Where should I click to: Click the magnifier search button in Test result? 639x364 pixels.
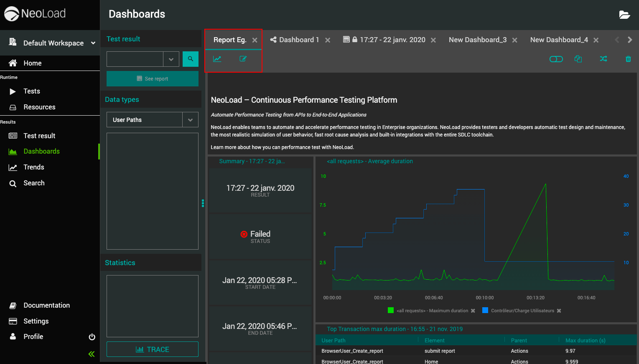(x=190, y=59)
